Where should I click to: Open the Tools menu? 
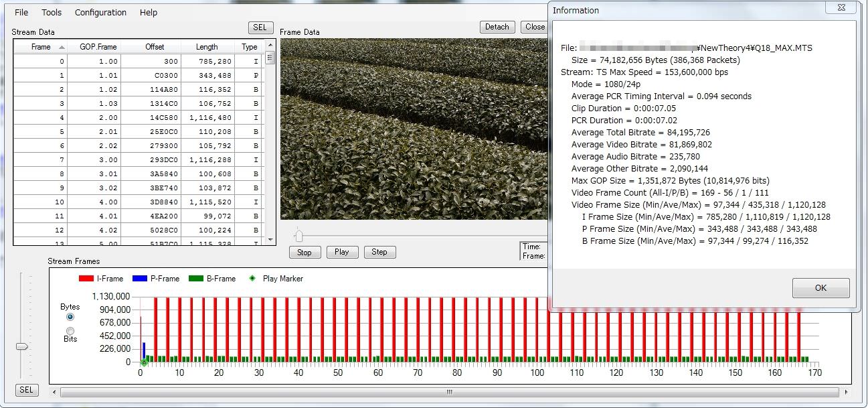click(52, 12)
